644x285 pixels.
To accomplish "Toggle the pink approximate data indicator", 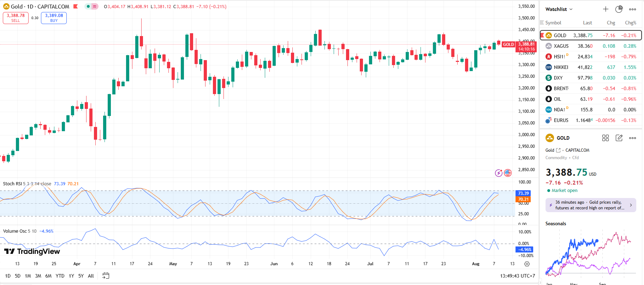I will [x=95, y=6].
